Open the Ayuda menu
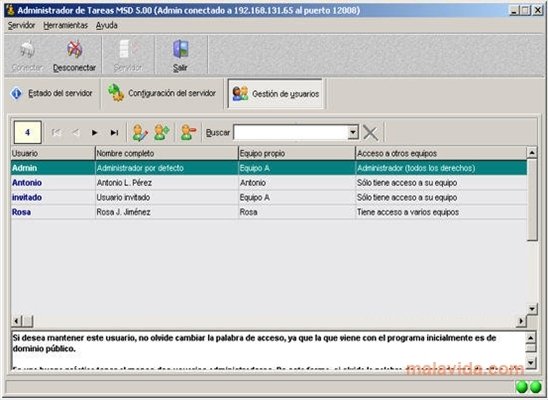This screenshot has height=400, width=548. (x=107, y=25)
